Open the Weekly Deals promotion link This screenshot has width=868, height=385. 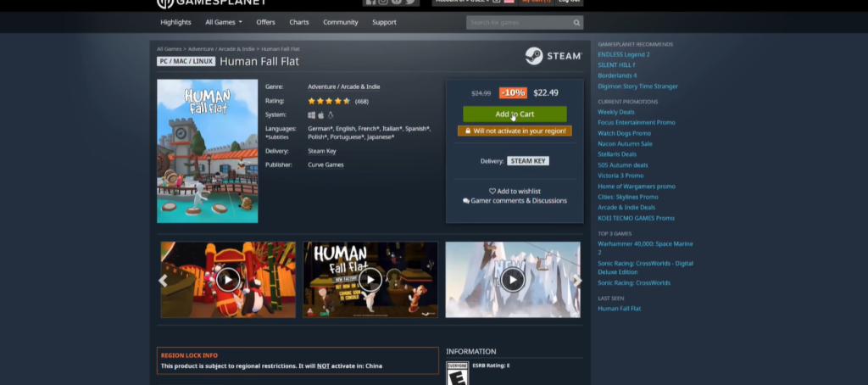pyautogui.click(x=615, y=112)
